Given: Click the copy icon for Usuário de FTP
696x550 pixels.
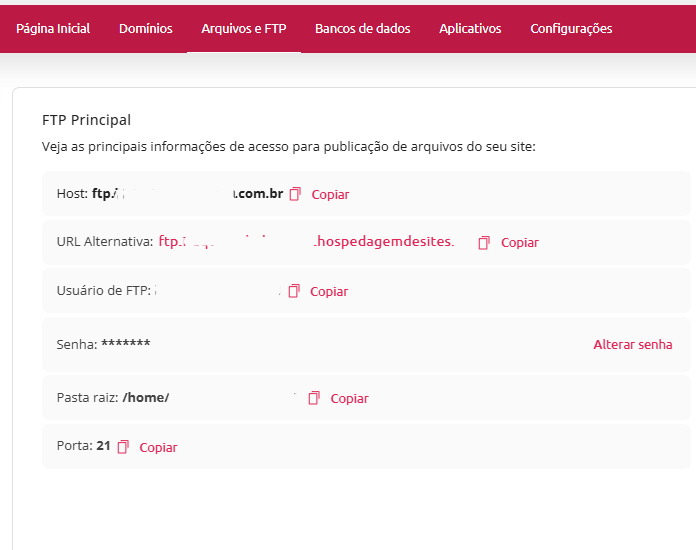Looking at the screenshot, I should (x=294, y=291).
